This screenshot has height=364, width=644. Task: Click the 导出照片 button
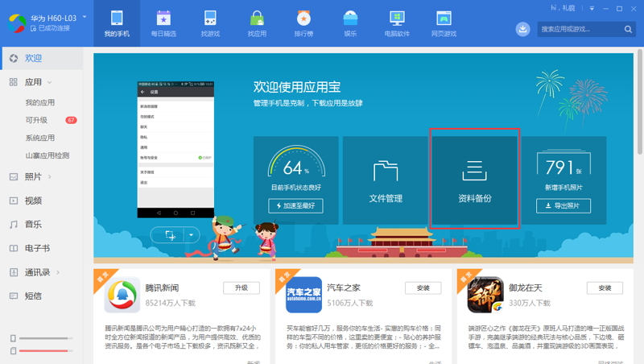(563, 206)
